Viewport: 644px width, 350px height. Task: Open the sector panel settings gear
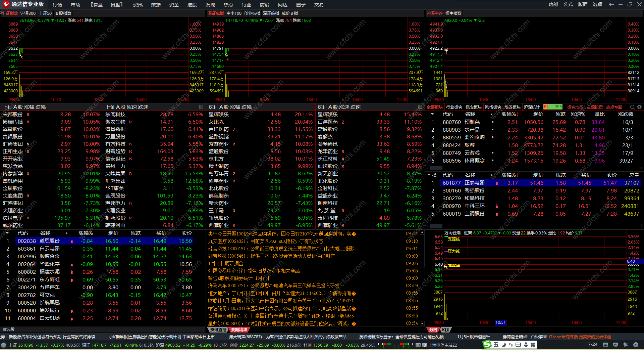(639, 107)
